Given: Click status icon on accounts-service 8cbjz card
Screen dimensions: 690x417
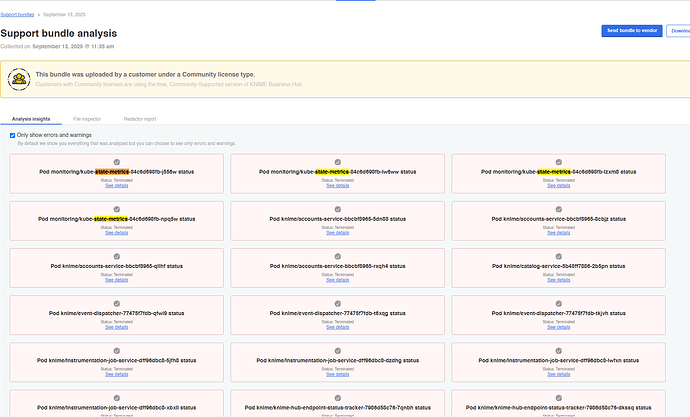Looking at the screenshot, I should pos(558,209).
